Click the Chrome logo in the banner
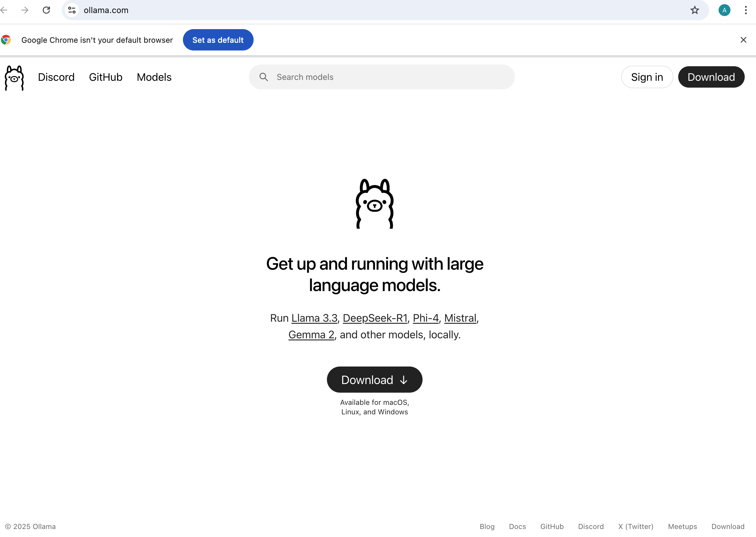This screenshot has width=756, height=537. tap(6, 40)
